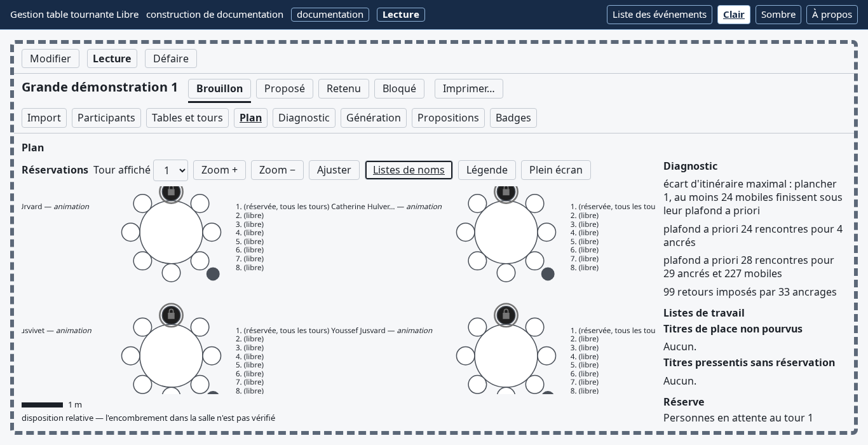Click the locked seat on the bottom-left table
Screen dimensions: 868x445
point(171,315)
